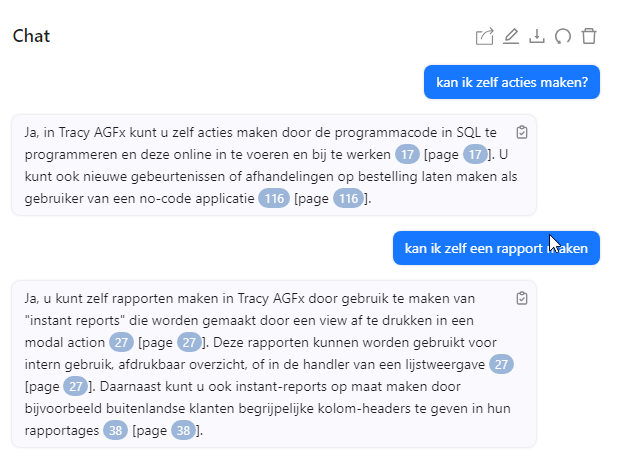Open citation badge 27 after 'modal action'

121,343
